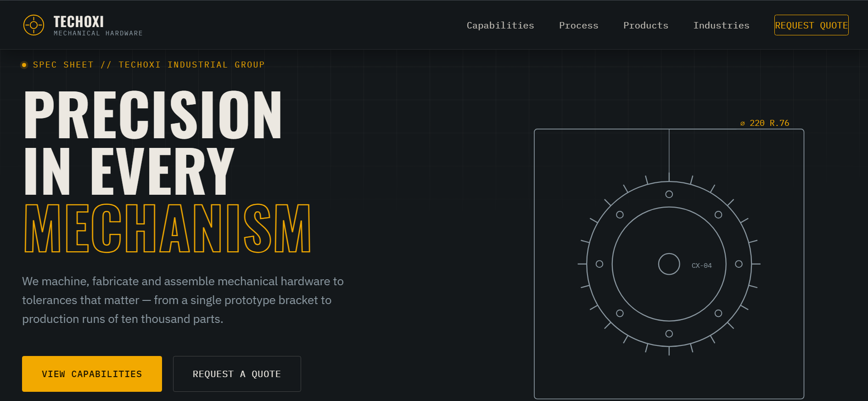Screen dimensions: 868x401
Task: Click the TECHOXI brand name
Action: pyautogui.click(x=78, y=22)
